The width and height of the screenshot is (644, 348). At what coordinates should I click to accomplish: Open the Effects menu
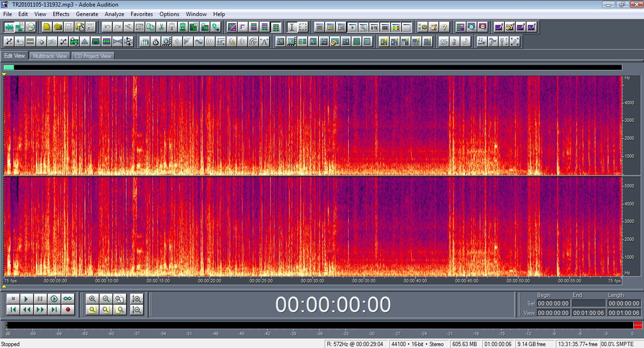click(x=61, y=14)
